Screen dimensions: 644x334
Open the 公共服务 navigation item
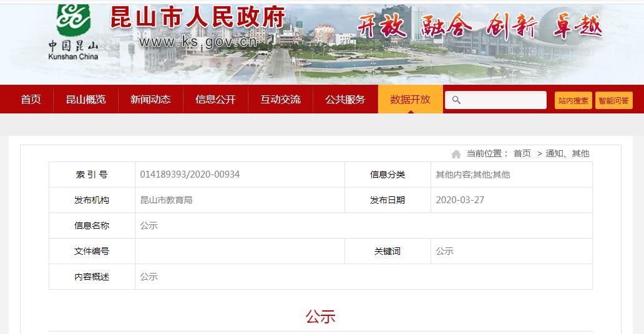point(346,99)
